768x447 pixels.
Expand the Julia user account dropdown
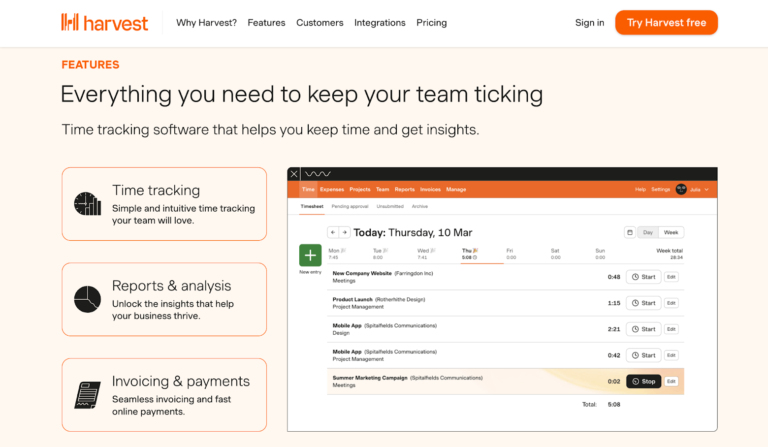click(698, 189)
